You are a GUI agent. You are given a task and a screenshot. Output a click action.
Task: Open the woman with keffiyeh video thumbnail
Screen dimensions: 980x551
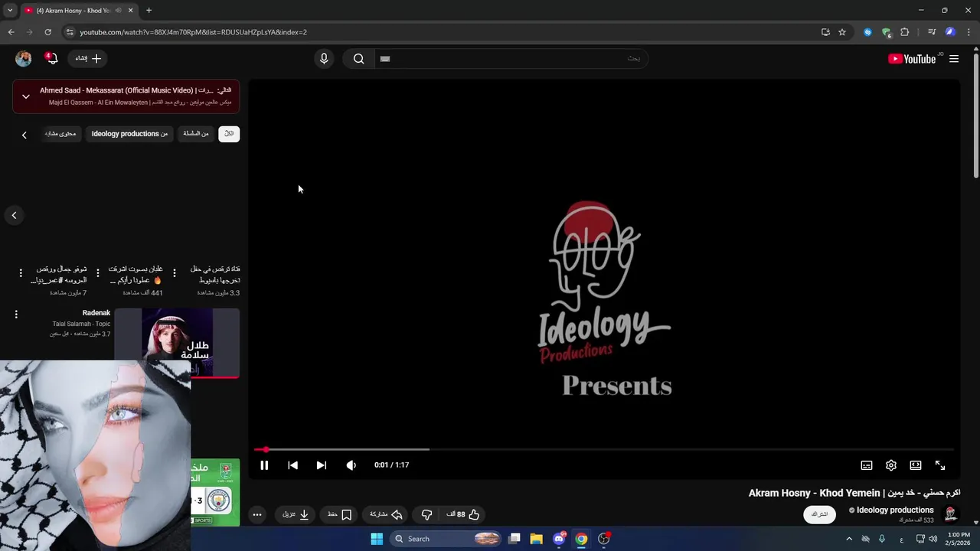[x=95, y=455]
